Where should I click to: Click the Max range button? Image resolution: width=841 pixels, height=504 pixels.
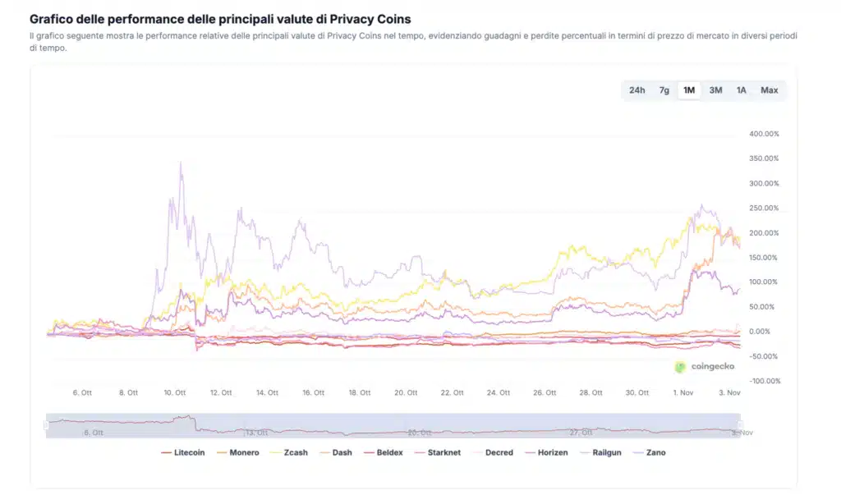point(769,90)
